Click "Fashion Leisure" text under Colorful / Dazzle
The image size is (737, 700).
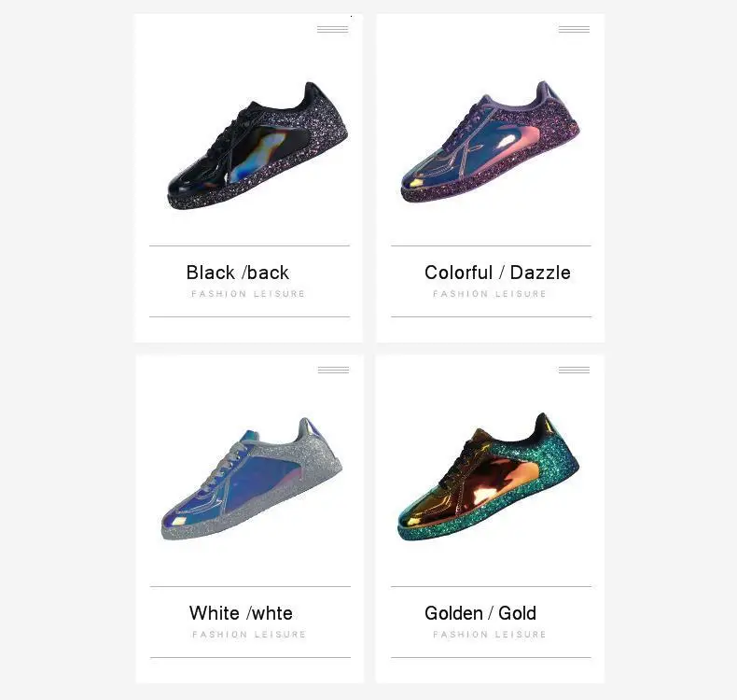click(489, 294)
